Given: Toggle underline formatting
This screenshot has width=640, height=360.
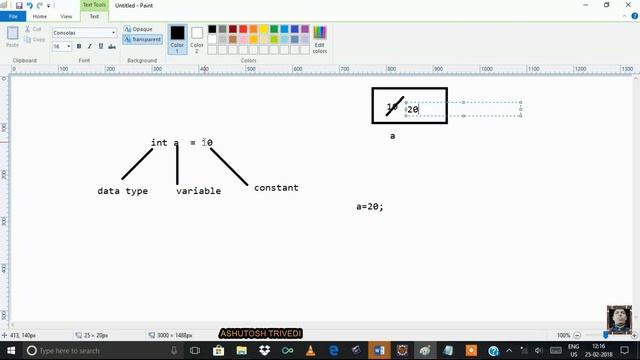Looking at the screenshot, I should point(101,47).
